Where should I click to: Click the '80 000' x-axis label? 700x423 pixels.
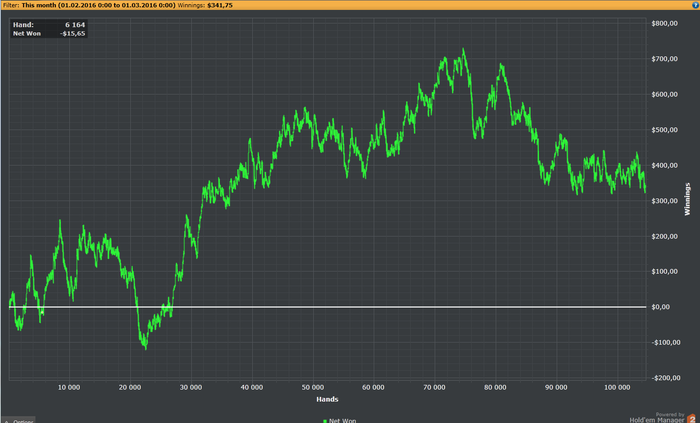[495, 387]
